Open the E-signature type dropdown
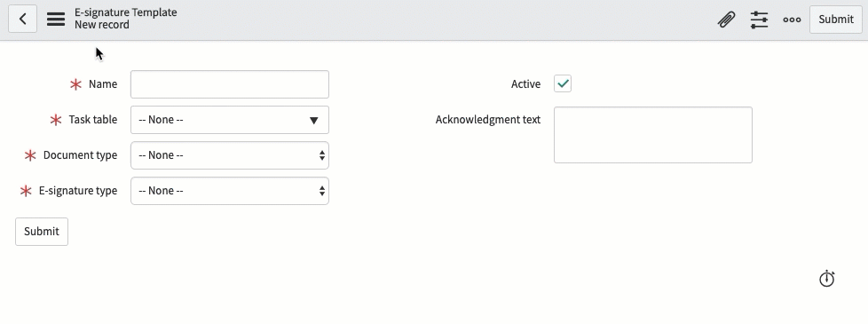Viewport: 868px width, 324px height. click(x=230, y=191)
